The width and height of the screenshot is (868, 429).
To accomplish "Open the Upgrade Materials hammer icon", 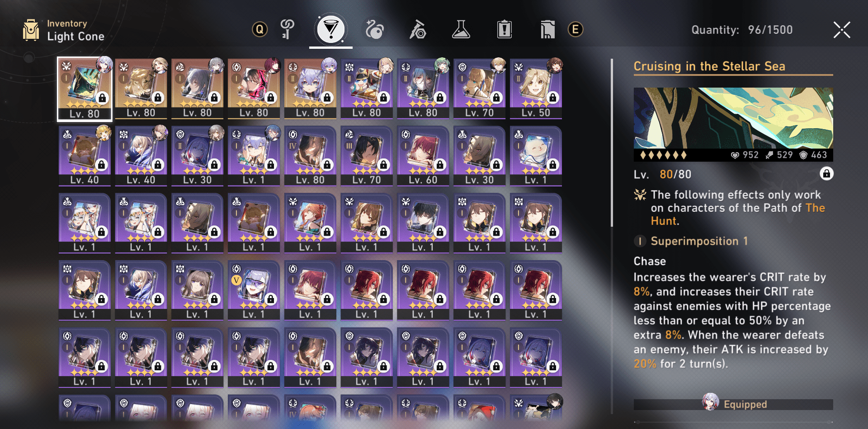I will coord(418,30).
